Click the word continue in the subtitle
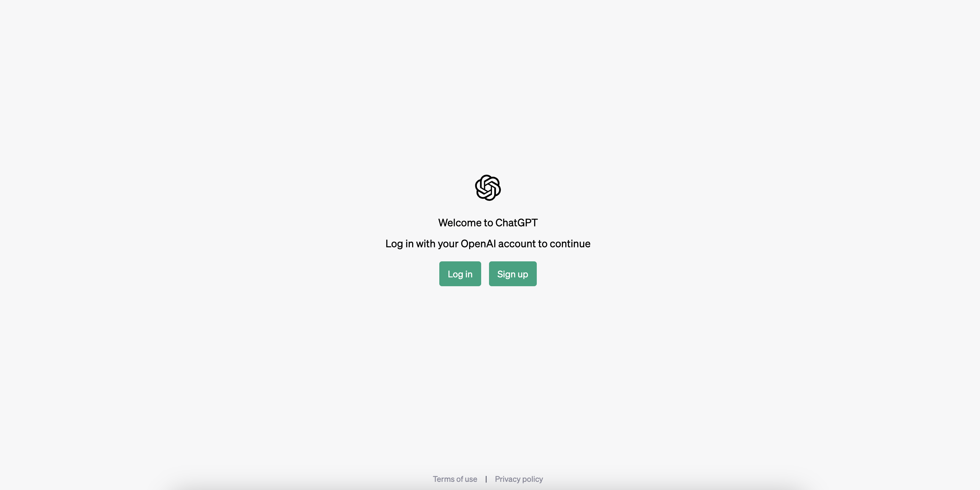980x490 pixels. click(x=570, y=243)
